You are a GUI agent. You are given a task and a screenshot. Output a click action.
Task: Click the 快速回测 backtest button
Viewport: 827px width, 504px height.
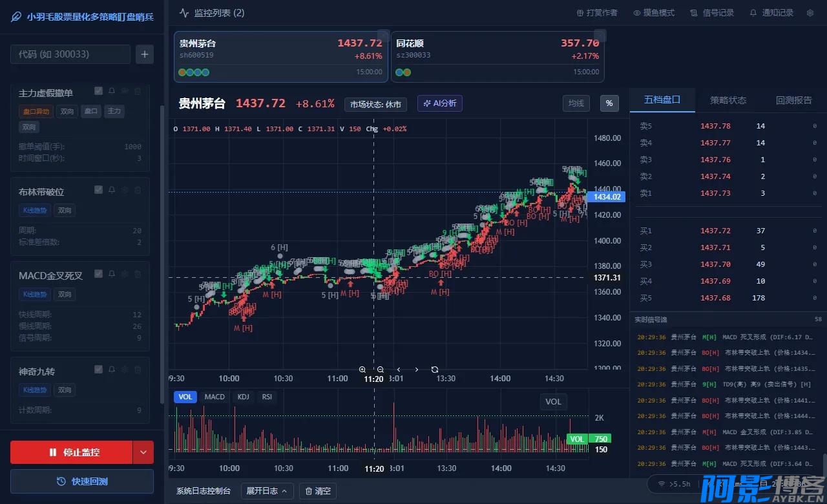pos(81,481)
